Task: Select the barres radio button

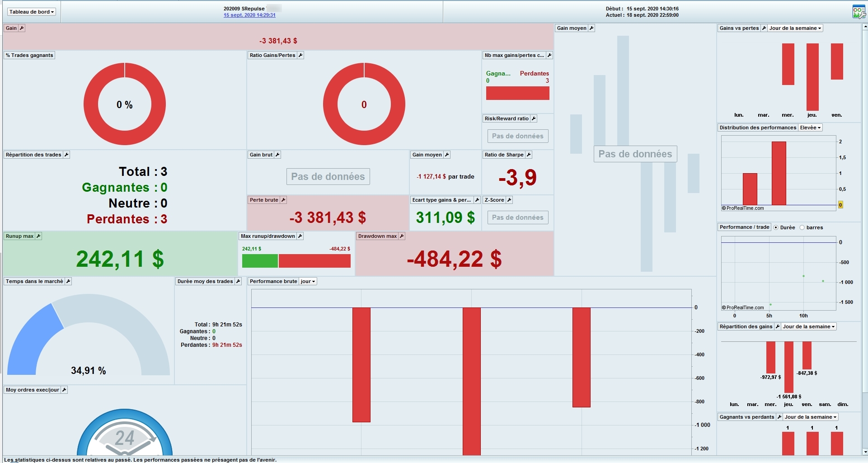Action: coord(802,227)
